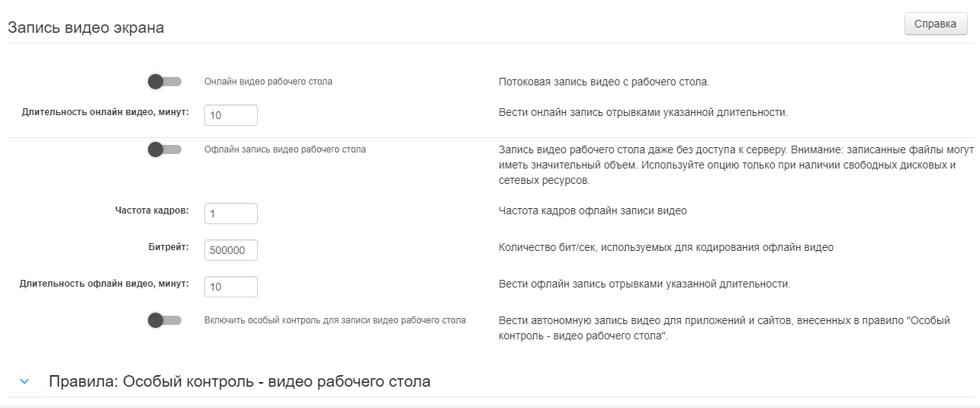Focus the Длительность офлайн видео input field
This screenshot has width=980, height=408.
pyautogui.click(x=230, y=287)
